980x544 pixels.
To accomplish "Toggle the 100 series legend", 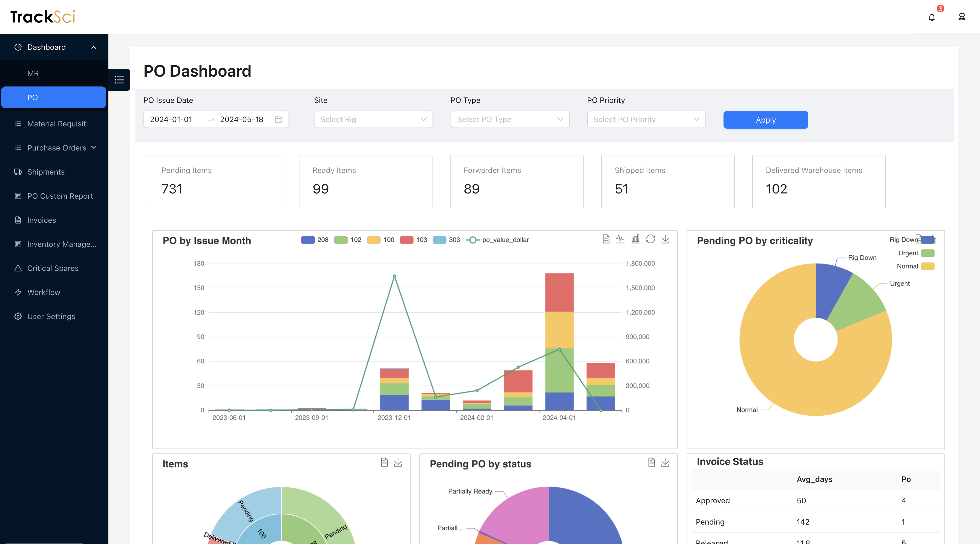I will click(381, 240).
